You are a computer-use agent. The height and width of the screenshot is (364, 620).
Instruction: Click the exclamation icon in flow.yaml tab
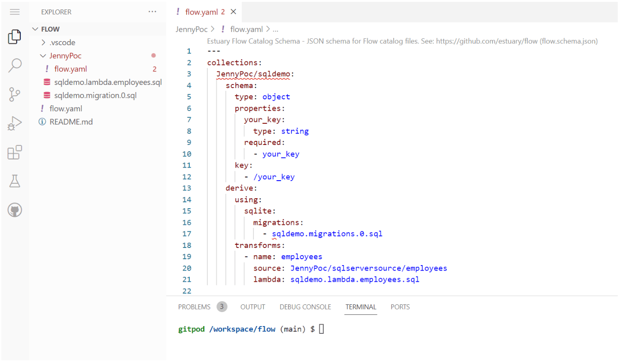178,12
